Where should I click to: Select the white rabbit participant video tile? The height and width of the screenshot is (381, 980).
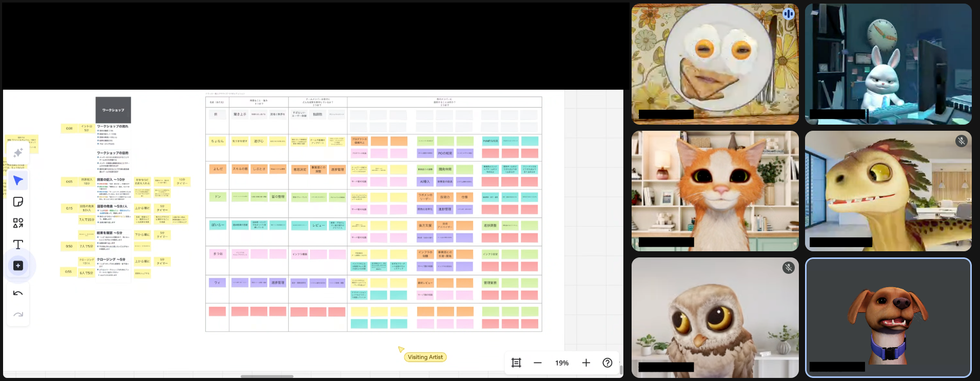[x=888, y=64]
